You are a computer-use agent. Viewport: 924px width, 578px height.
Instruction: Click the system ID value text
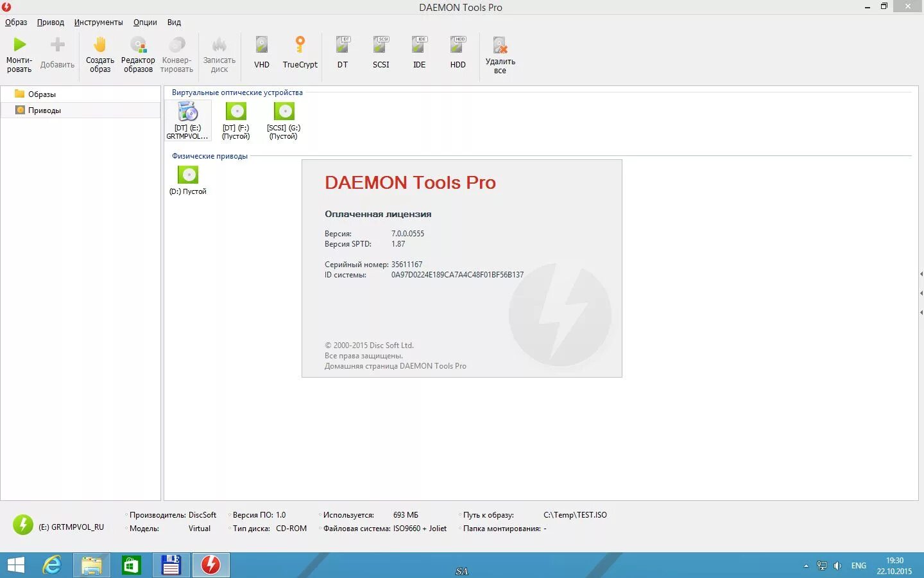458,275
